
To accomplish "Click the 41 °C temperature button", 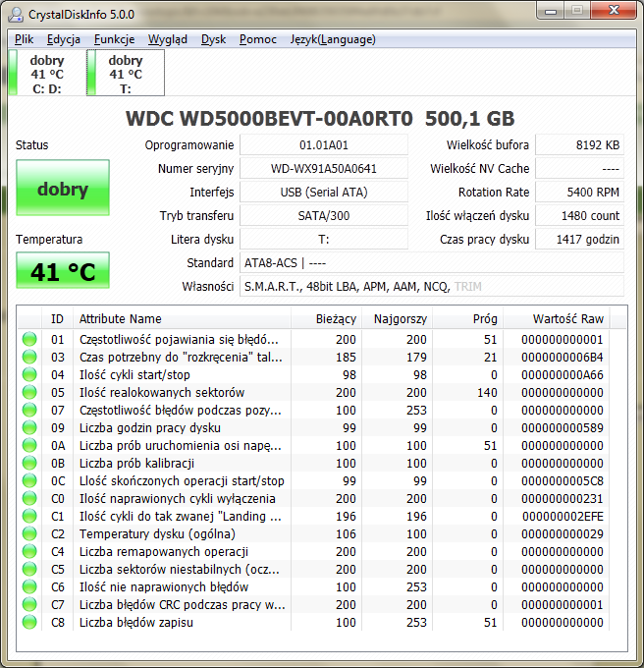I will pyautogui.click(x=63, y=270).
